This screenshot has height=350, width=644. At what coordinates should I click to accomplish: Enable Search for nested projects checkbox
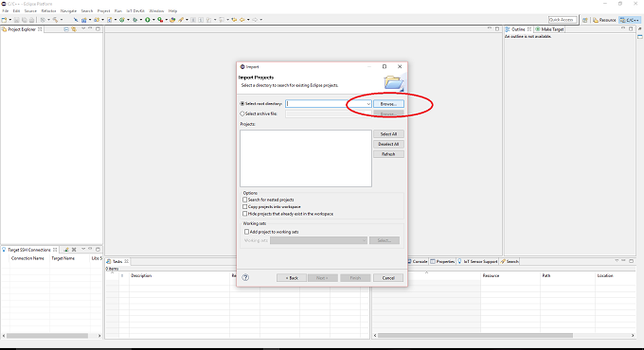pyautogui.click(x=244, y=200)
